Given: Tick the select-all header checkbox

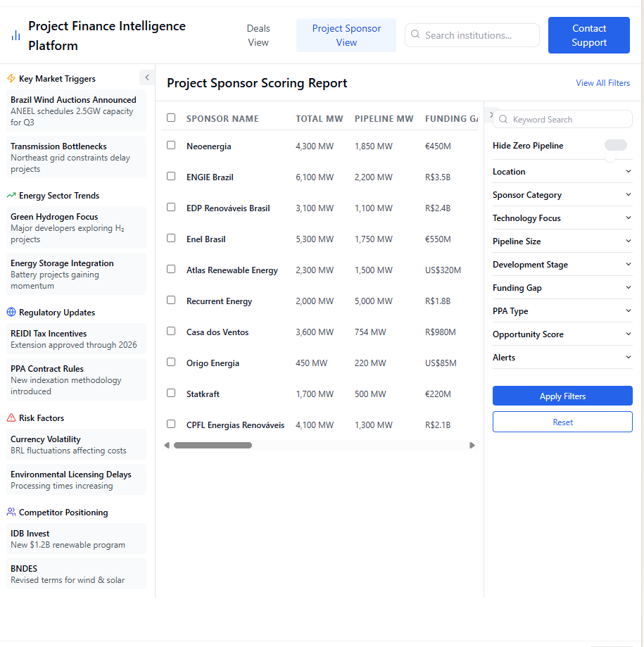Looking at the screenshot, I should (x=171, y=118).
